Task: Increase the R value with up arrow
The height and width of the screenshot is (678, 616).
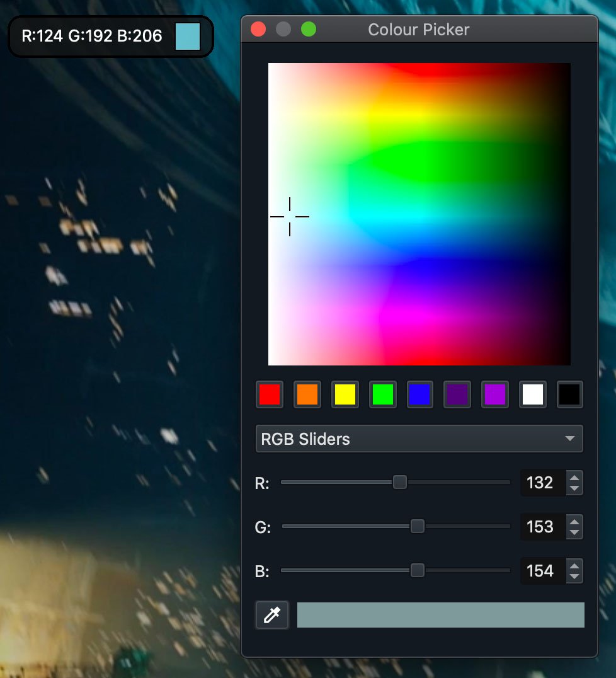Action: (x=574, y=478)
